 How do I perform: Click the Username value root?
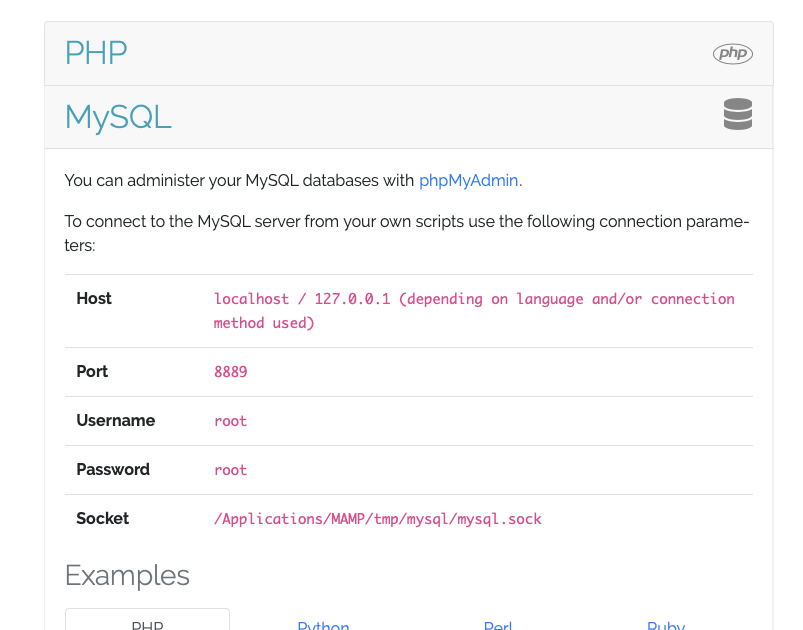(x=230, y=421)
